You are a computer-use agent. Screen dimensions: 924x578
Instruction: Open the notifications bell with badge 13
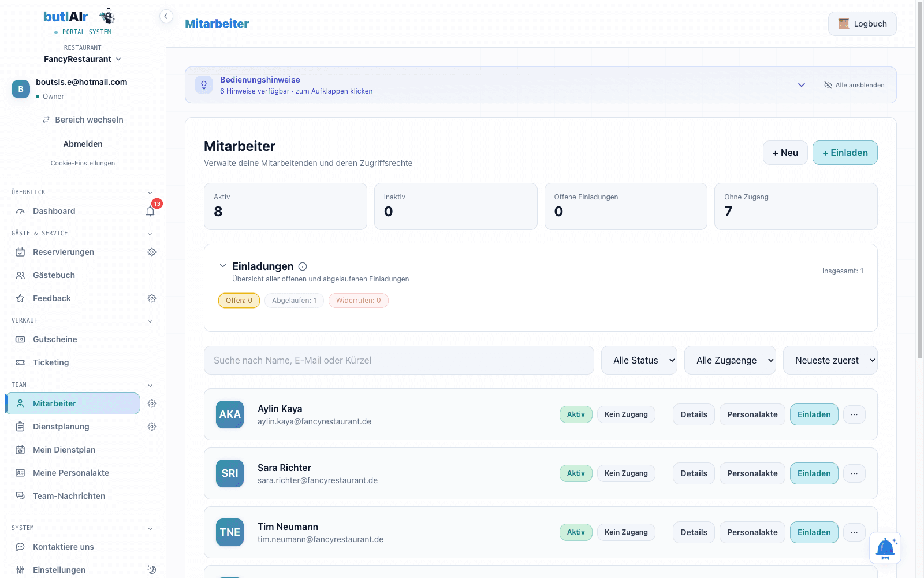point(150,211)
